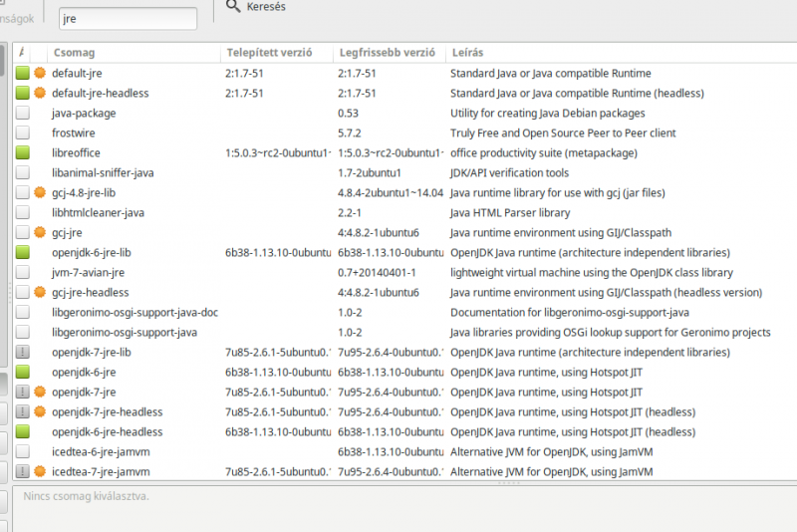Mark the libgeronimo-osgi-support-java checkbox

(22, 333)
